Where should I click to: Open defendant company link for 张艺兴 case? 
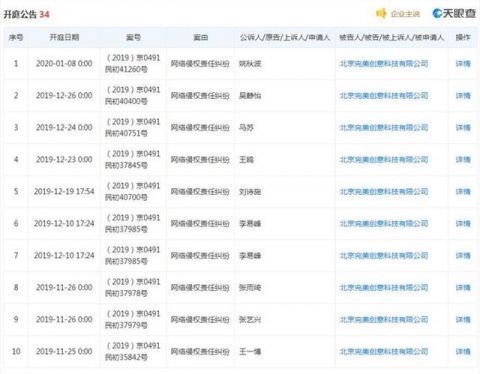click(x=384, y=320)
